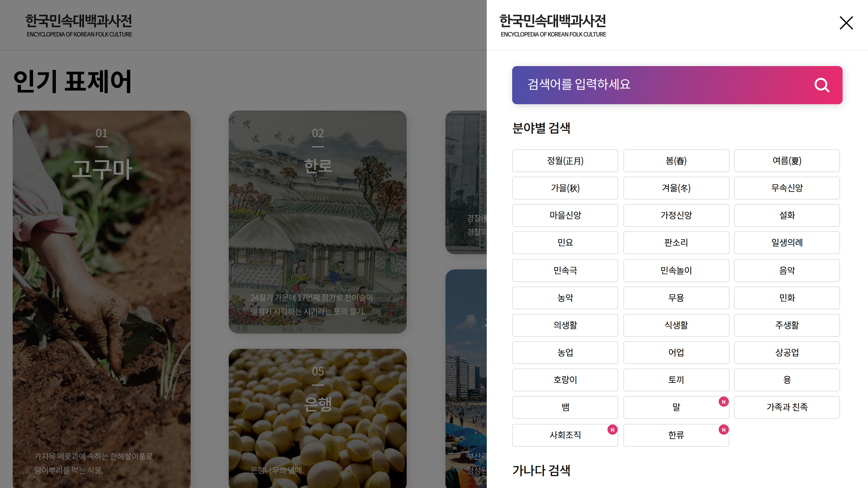The image size is (868, 488).
Task: Select the 여름(夏) category
Action: pos(787,161)
